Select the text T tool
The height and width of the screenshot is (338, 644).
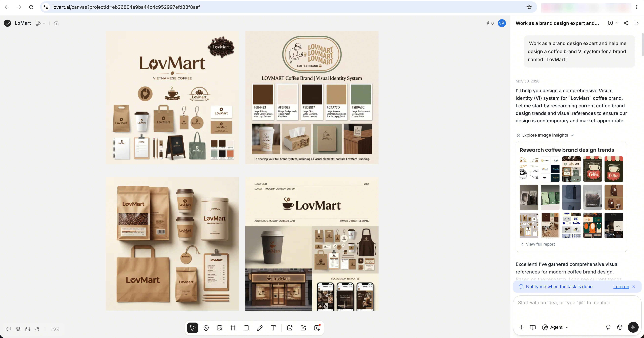[x=273, y=328]
